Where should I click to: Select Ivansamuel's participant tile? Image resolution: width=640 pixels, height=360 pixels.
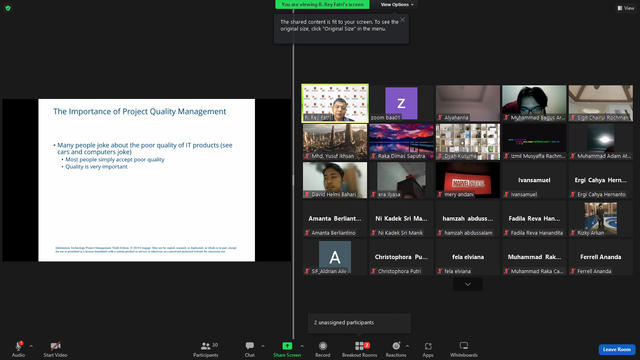(534, 180)
